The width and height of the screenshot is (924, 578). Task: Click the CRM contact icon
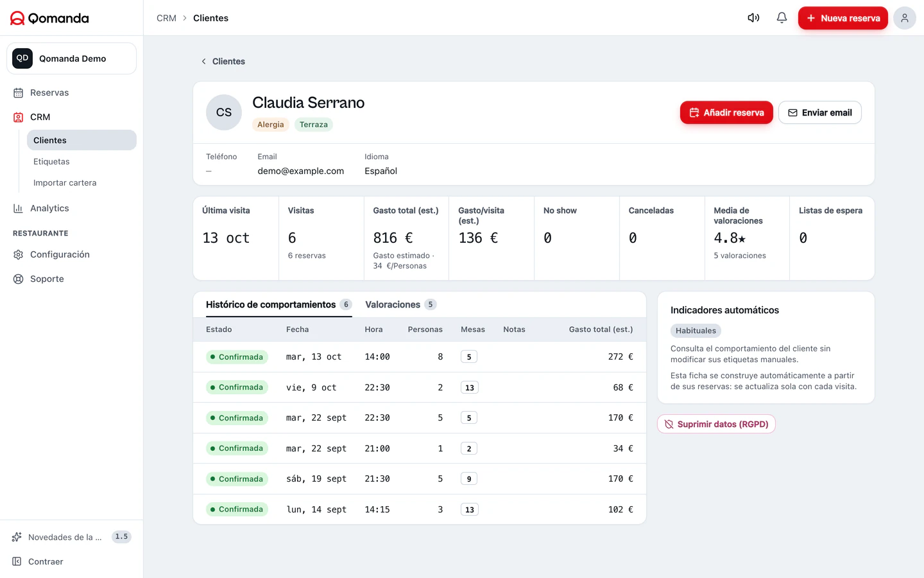click(x=19, y=118)
